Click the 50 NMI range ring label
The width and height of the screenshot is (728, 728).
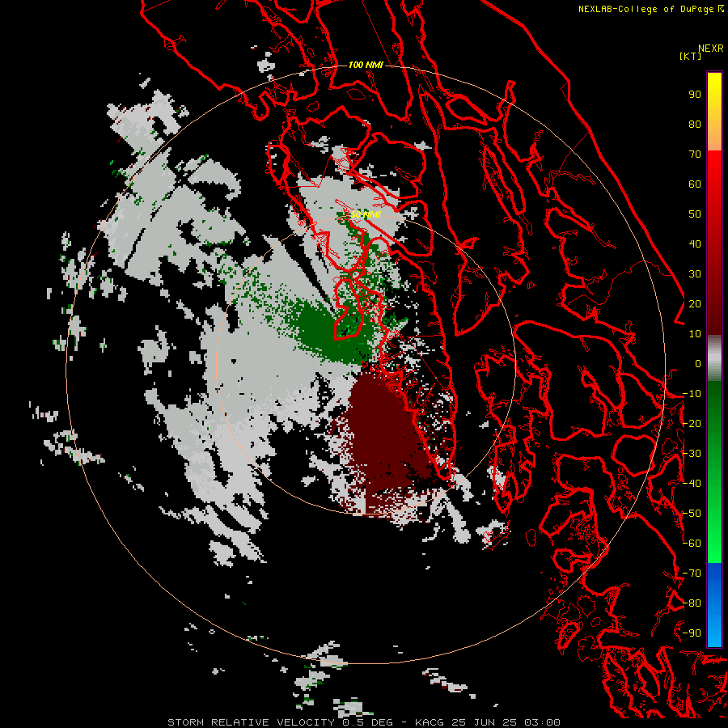tap(366, 214)
